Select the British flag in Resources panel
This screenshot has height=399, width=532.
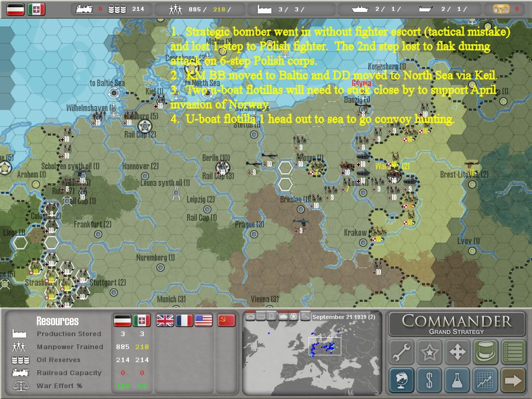(x=165, y=321)
